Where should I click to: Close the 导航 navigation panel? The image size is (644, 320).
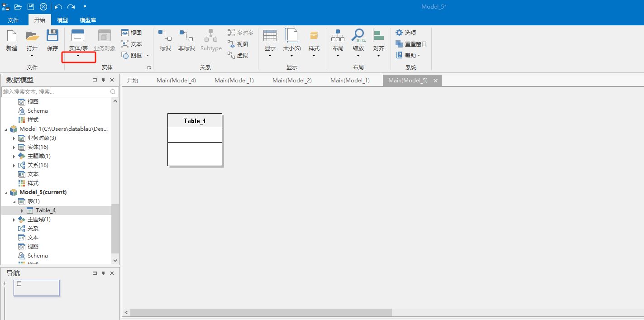[112, 273]
